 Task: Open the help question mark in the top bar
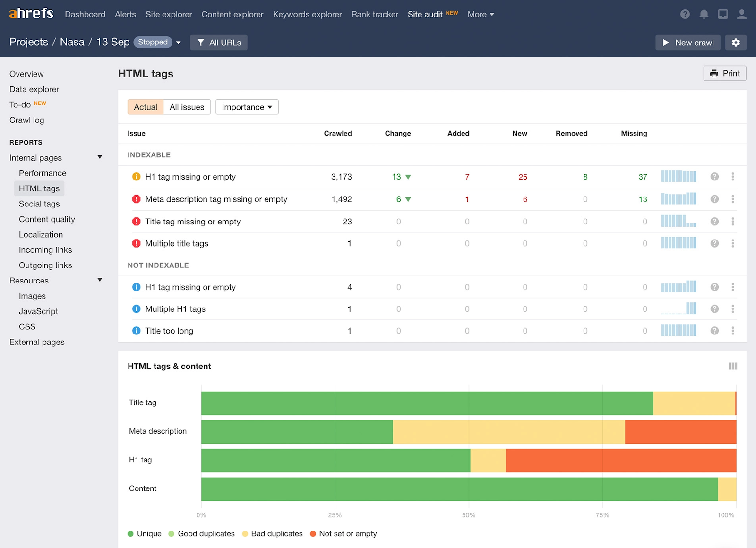pos(685,14)
